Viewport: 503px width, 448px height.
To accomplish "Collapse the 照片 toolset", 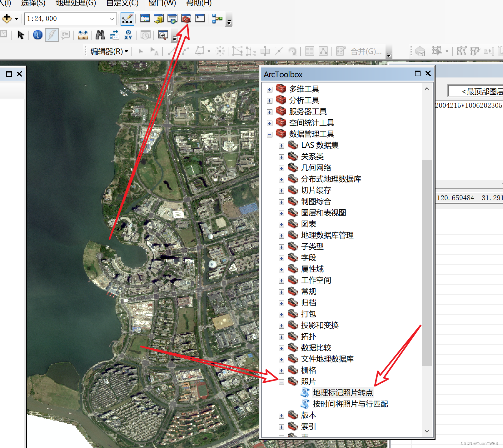I will [x=281, y=382].
